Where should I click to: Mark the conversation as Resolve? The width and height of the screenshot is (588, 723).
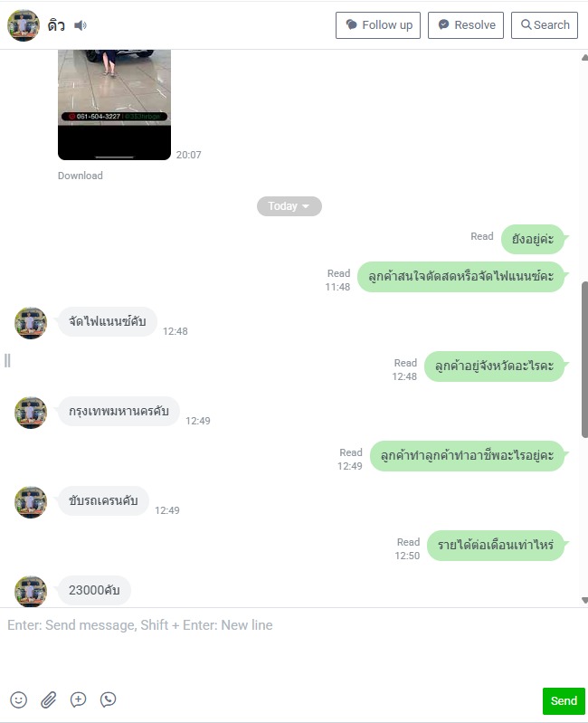tap(465, 25)
